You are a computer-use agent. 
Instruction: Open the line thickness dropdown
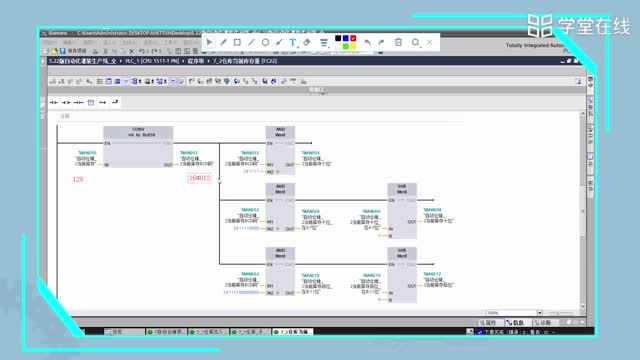[324, 42]
